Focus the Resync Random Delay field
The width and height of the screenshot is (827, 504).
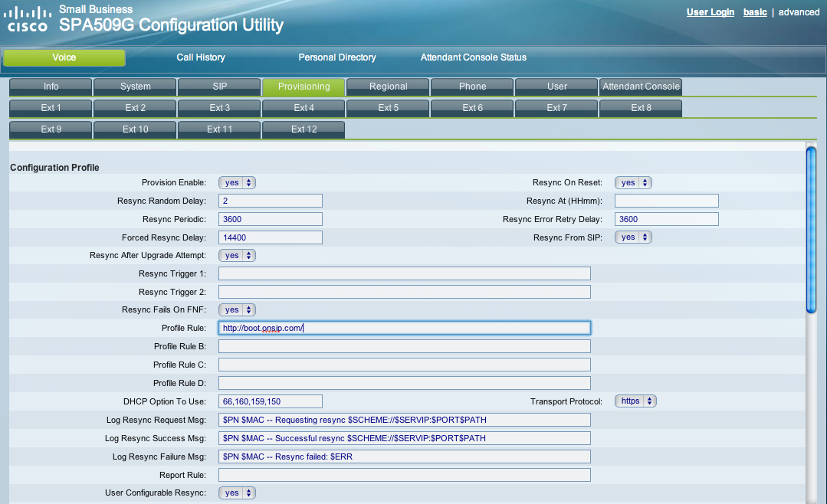(271, 201)
